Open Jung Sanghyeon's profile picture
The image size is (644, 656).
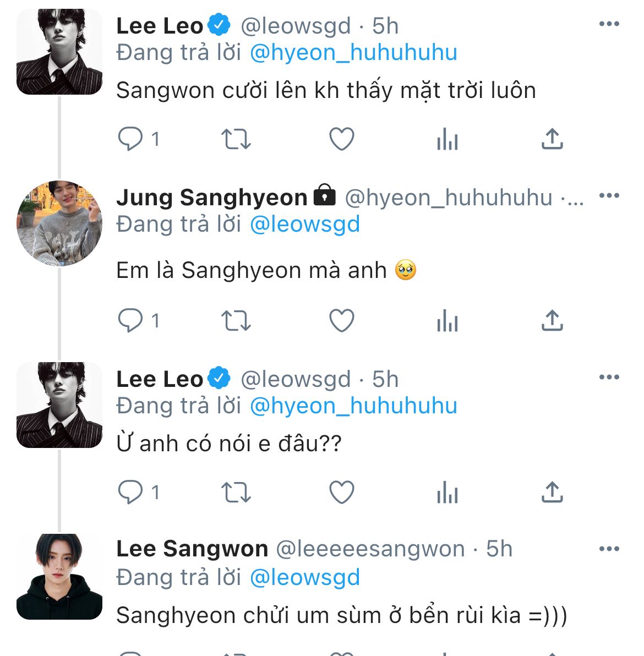[59, 223]
